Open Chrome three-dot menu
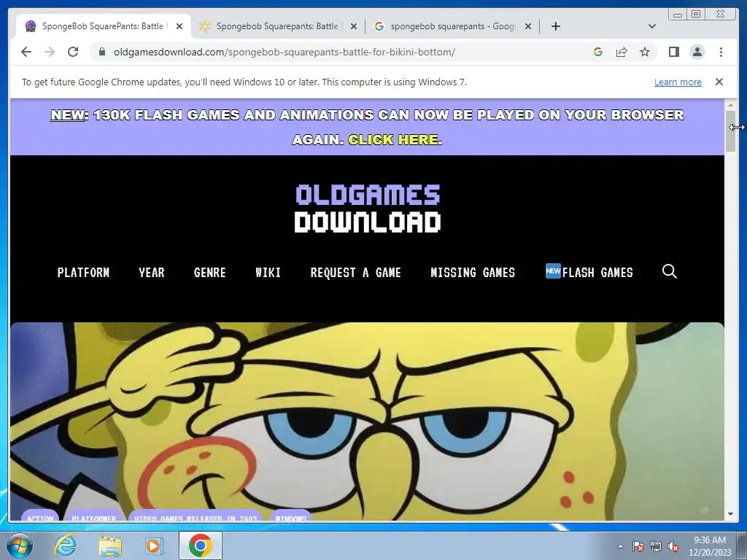Screen dimensions: 747x560 [721, 52]
